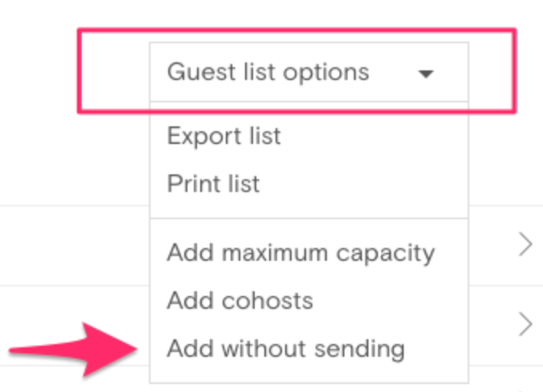Image resolution: width=543 pixels, height=392 pixels.
Task: Click the Guest list options caret arrow
Action: point(426,74)
